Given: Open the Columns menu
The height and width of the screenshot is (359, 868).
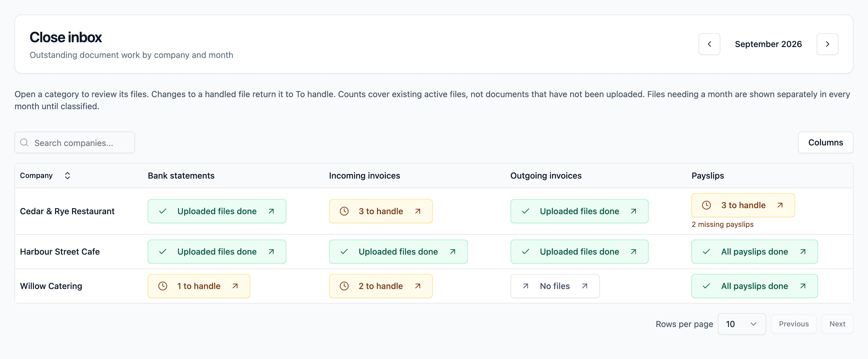Looking at the screenshot, I should pos(825,142).
